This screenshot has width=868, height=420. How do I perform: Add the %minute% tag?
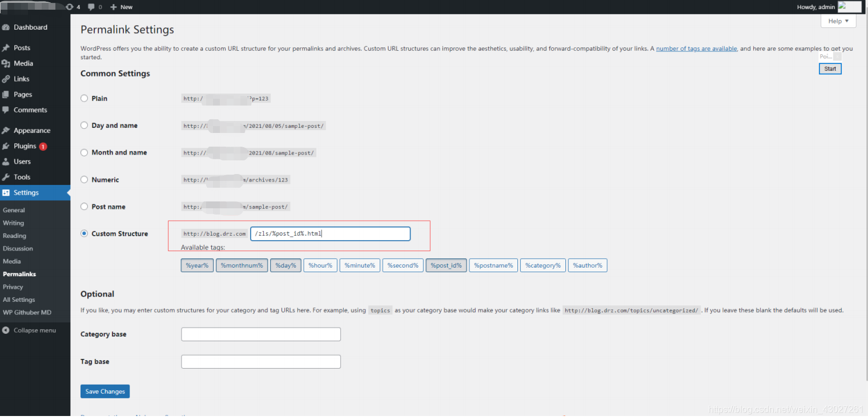[360, 265]
